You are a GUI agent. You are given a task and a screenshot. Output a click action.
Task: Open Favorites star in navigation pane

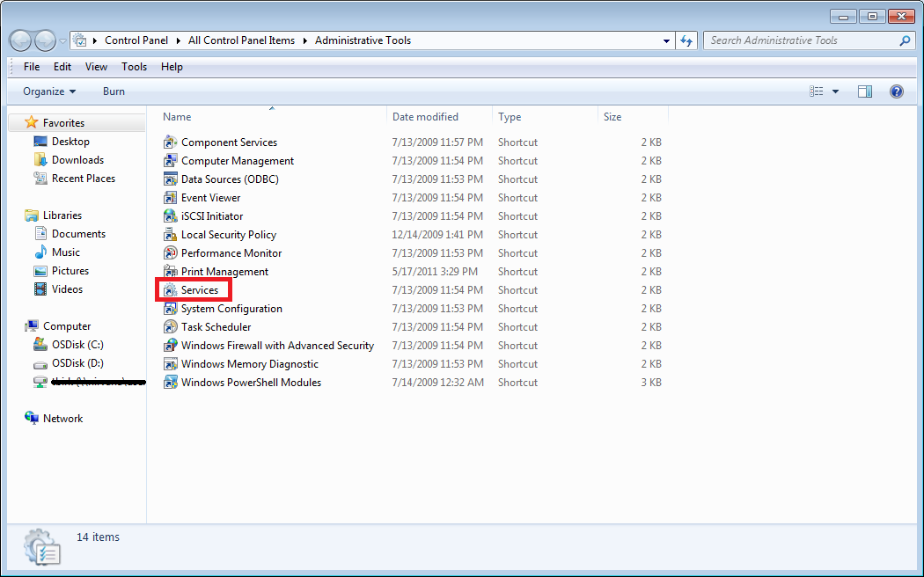pyautogui.click(x=31, y=122)
